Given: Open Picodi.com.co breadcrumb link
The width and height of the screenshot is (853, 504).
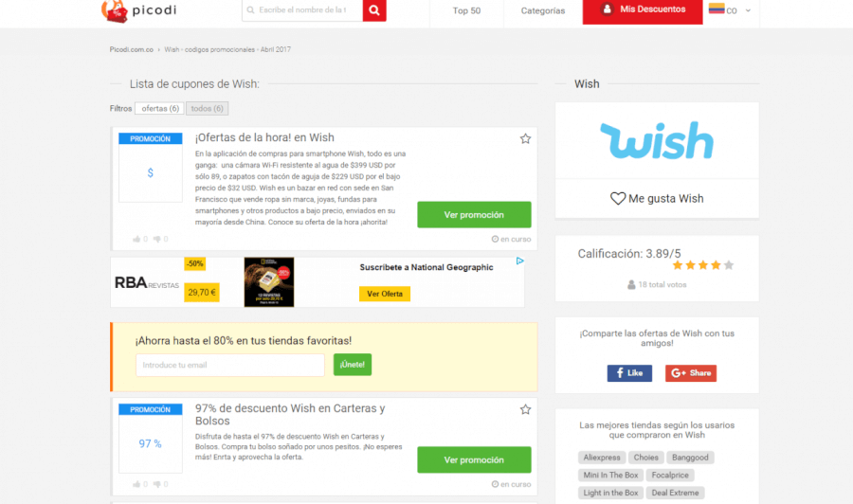Looking at the screenshot, I should [x=131, y=49].
